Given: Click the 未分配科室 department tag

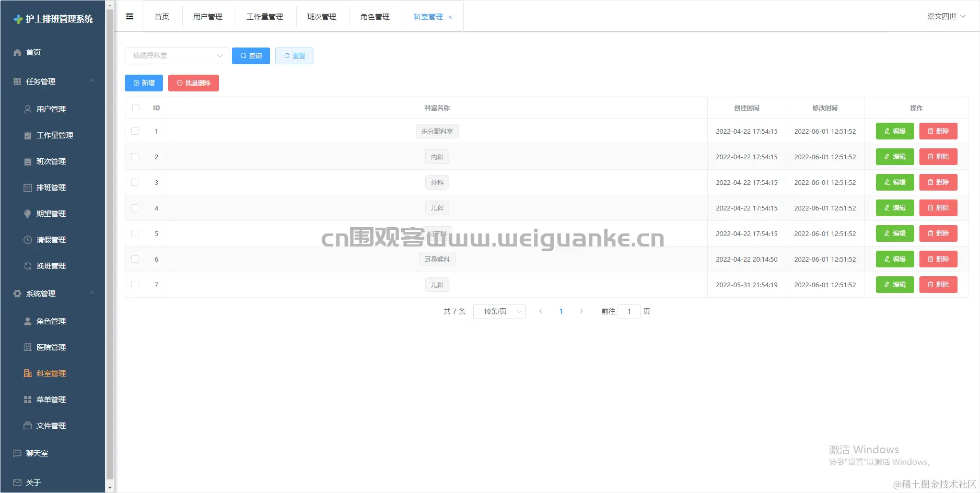Looking at the screenshot, I should coord(437,131).
